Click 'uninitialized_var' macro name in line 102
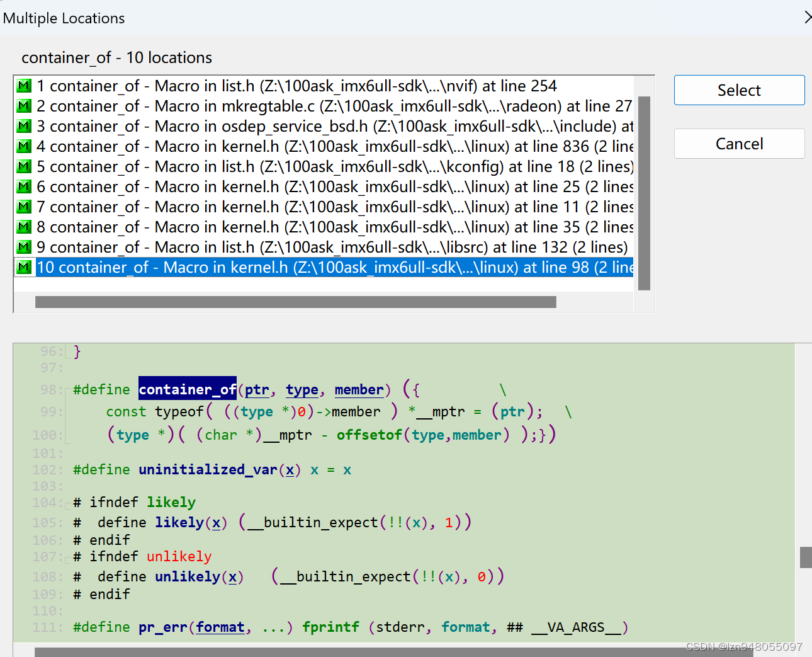Image resolution: width=812 pixels, height=657 pixels. pyautogui.click(x=208, y=470)
